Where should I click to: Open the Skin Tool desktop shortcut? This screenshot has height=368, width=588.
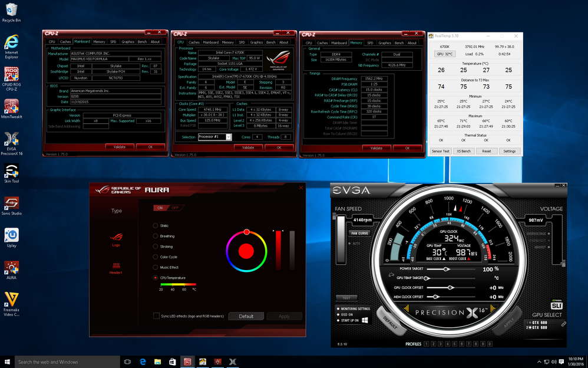tap(11, 173)
